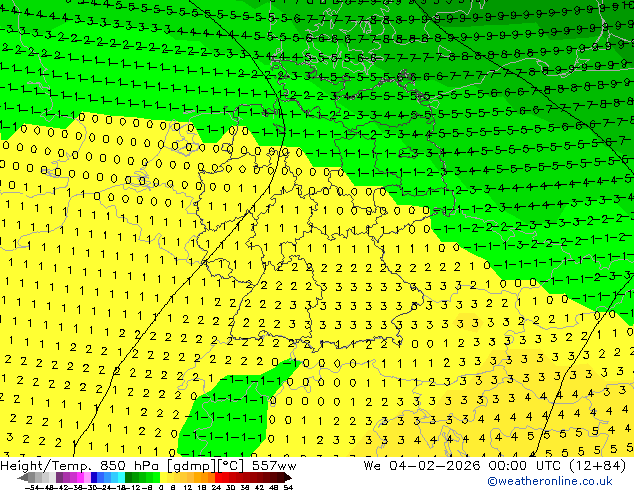The image size is (634, 490).
Task: Pick the cyan legend swatch near -18
Action: pos(121,478)
